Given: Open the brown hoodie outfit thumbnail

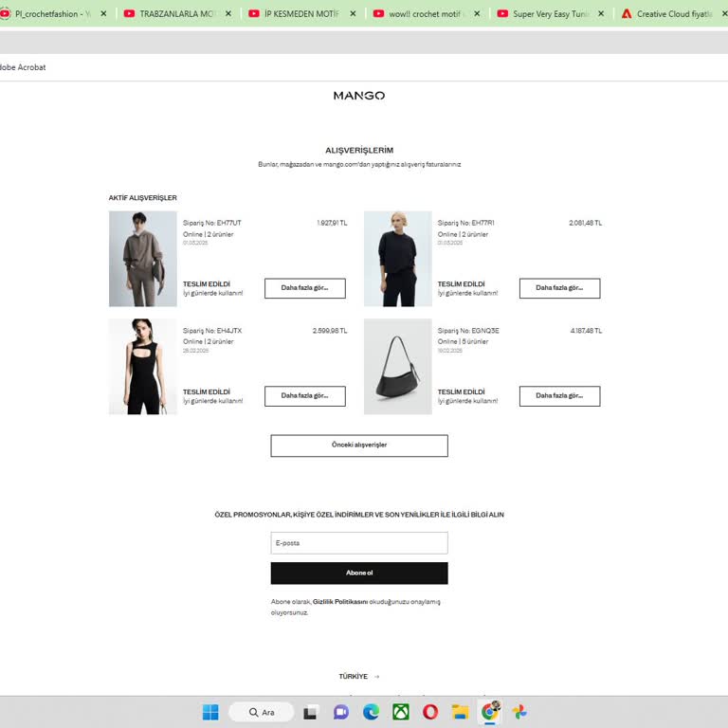Looking at the screenshot, I should (x=142, y=259).
